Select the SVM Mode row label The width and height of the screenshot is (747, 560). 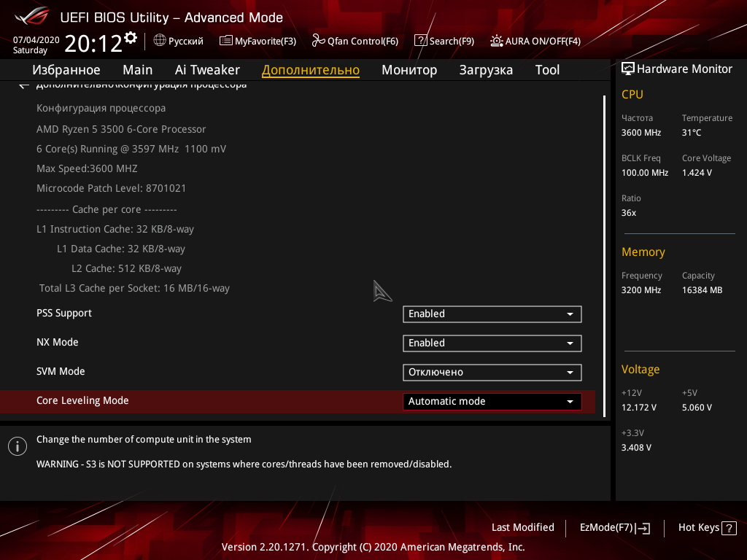point(61,371)
